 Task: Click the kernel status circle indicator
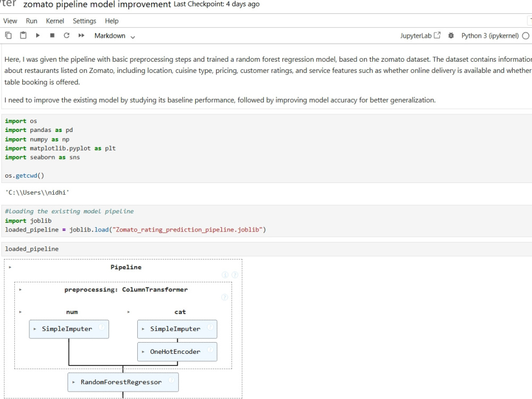click(526, 36)
